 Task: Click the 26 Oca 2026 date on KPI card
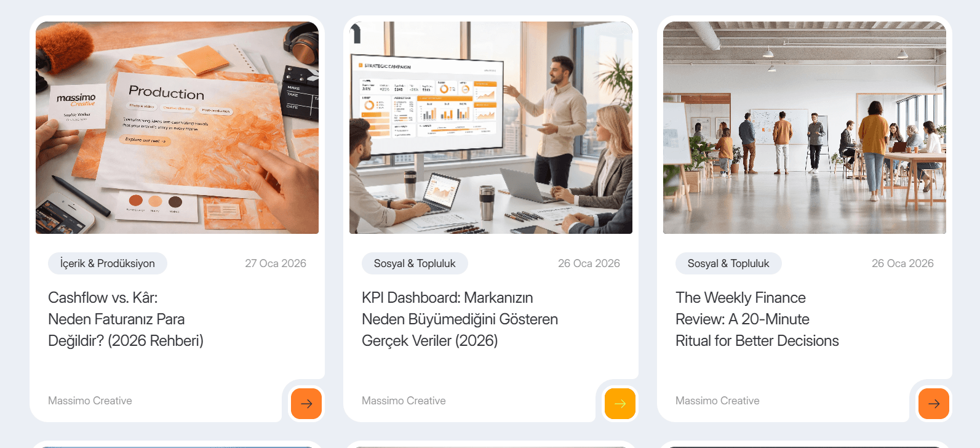click(x=589, y=263)
